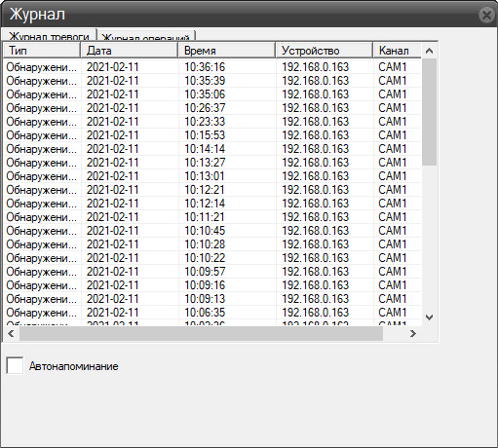Click the horizontal scrollbar thumb
498x448 pixels.
(x=201, y=333)
